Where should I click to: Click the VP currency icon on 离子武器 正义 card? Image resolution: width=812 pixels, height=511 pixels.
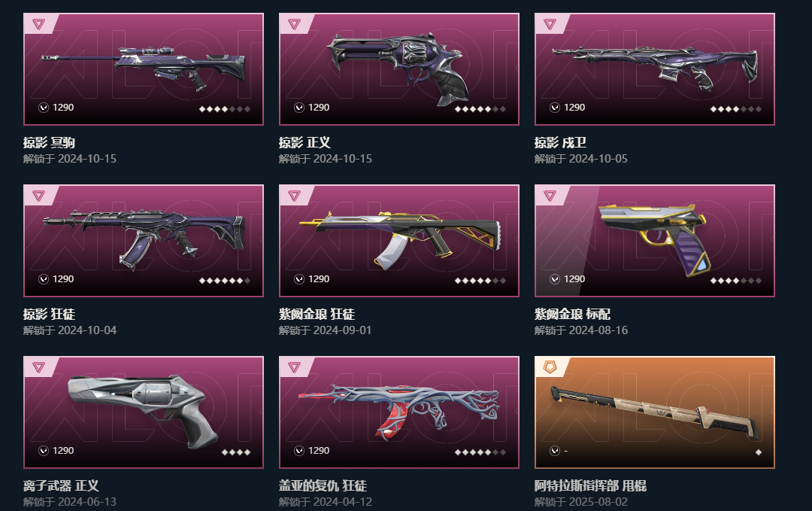point(44,451)
